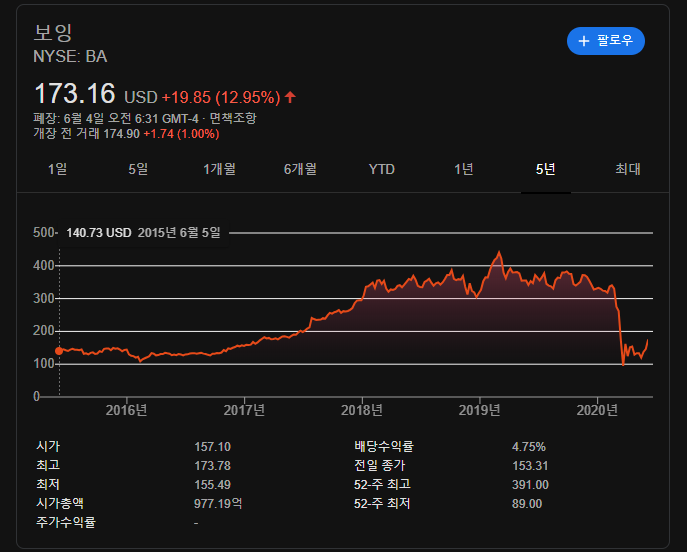The height and width of the screenshot is (552, 687).
Task: Switch to the 6개월 tab
Action: 300,169
